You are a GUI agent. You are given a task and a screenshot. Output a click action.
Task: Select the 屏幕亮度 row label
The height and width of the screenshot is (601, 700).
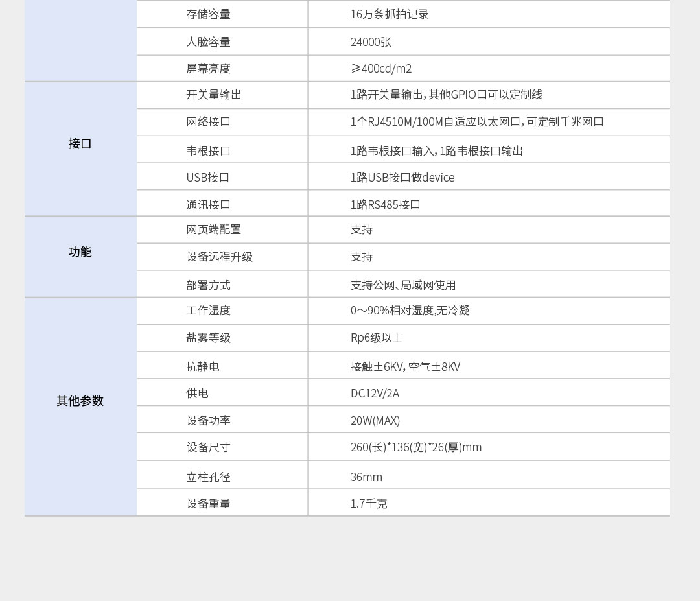coord(208,69)
